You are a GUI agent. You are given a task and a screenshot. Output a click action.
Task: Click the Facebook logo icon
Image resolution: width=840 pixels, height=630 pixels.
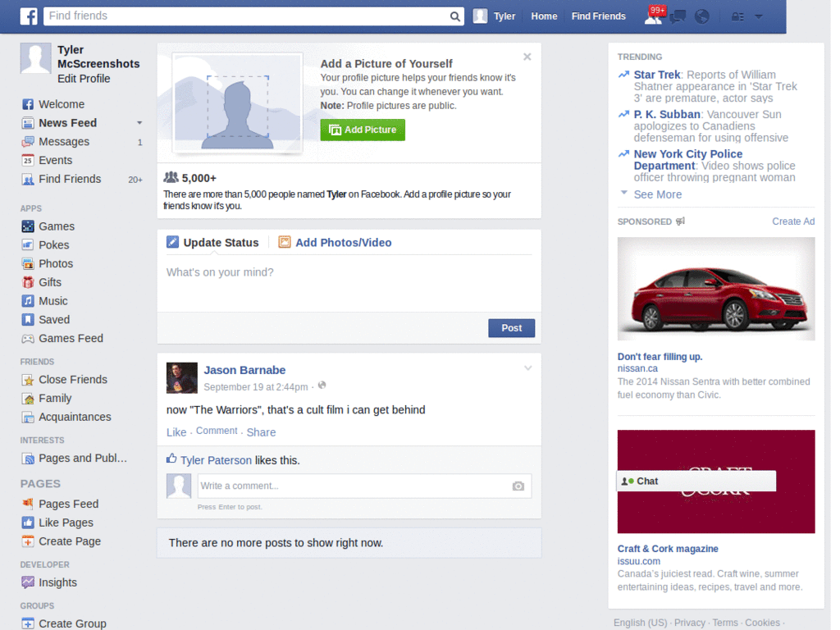(29, 16)
